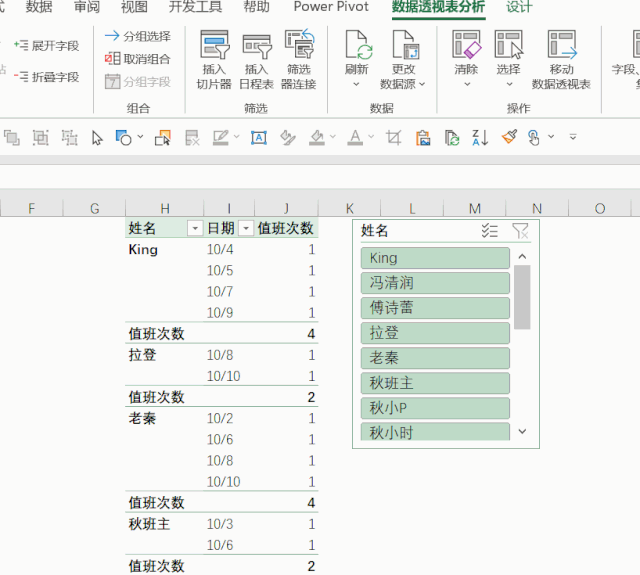Open the 数据 ribbon tab
Image resolution: width=640 pixels, height=575 pixels.
(39, 7)
